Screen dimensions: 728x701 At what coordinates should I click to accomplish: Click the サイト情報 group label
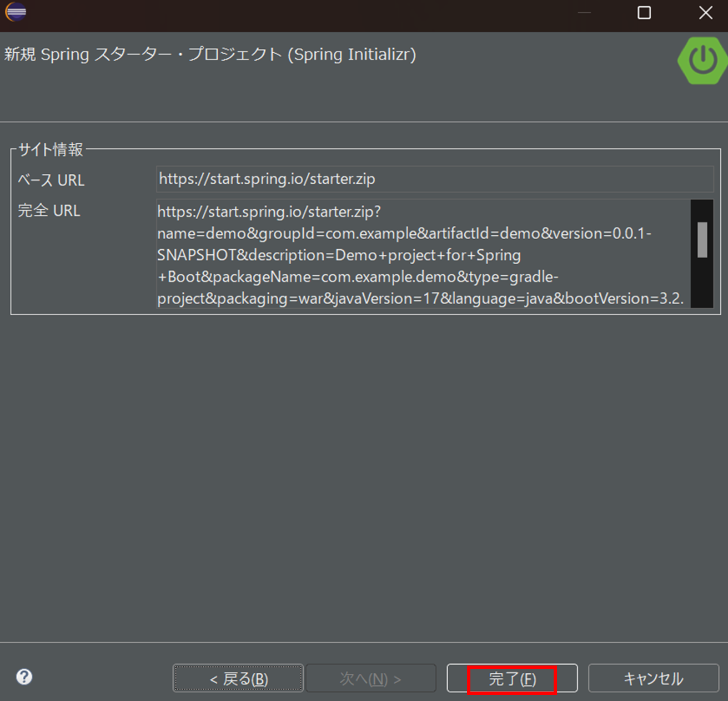tap(50, 149)
